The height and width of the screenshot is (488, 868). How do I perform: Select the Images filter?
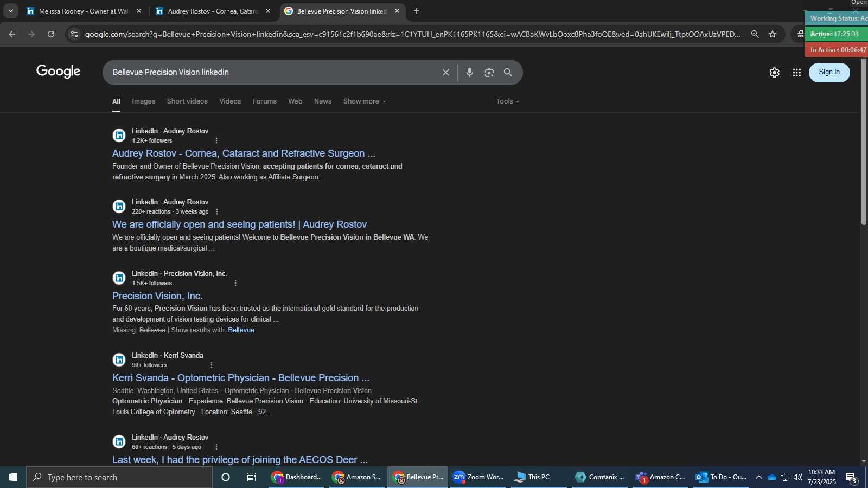pyautogui.click(x=143, y=101)
